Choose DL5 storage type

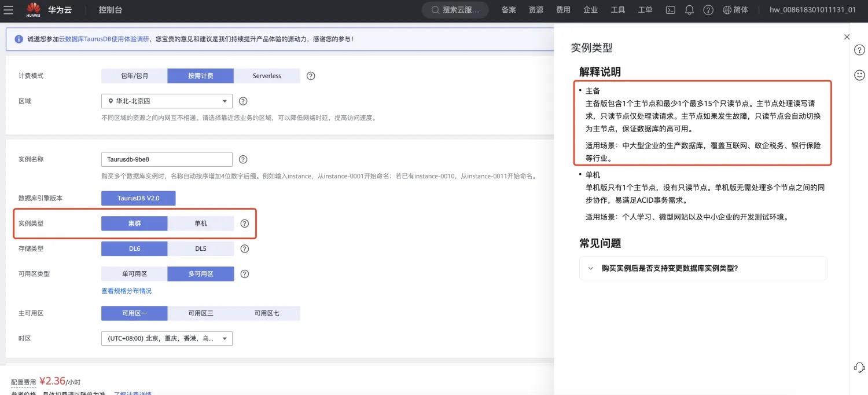pos(201,248)
